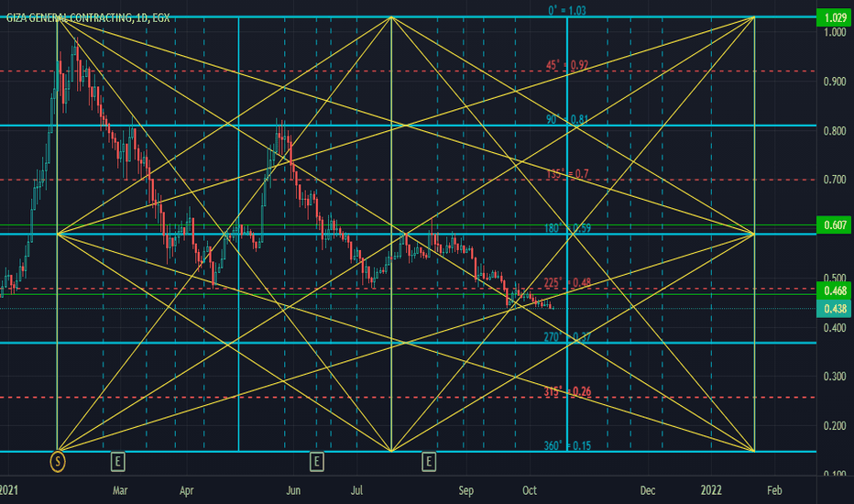Click the green 0.607 price label

(x=835, y=225)
